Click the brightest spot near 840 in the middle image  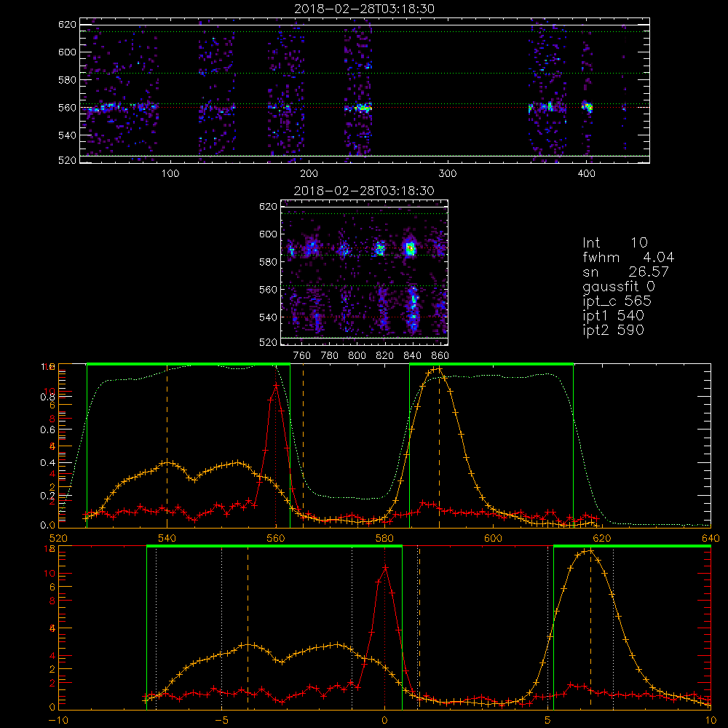410,249
